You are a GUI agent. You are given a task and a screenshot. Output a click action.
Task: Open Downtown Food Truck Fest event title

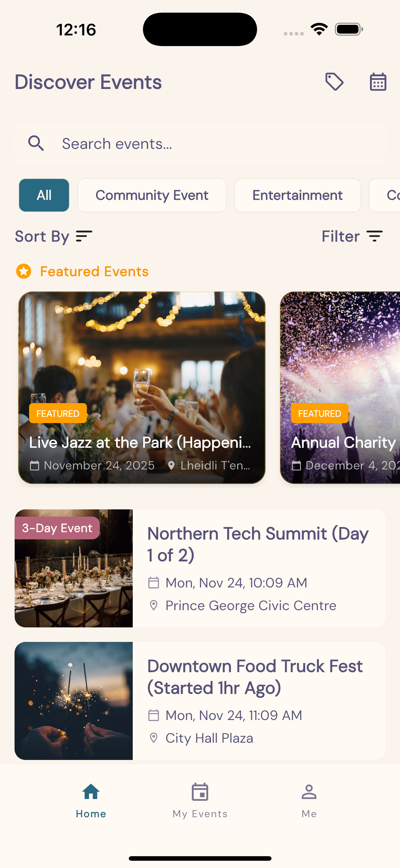tap(255, 677)
